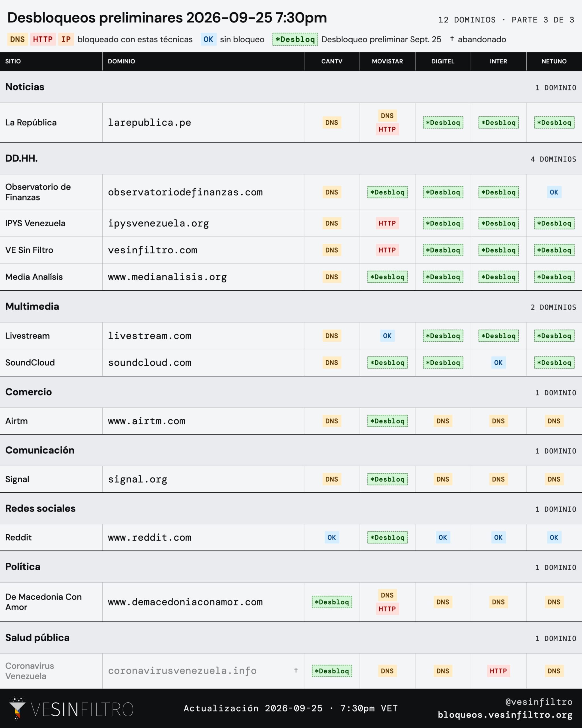
Task: Click the abandoned dagger symbol in legend
Action: [x=452, y=39]
